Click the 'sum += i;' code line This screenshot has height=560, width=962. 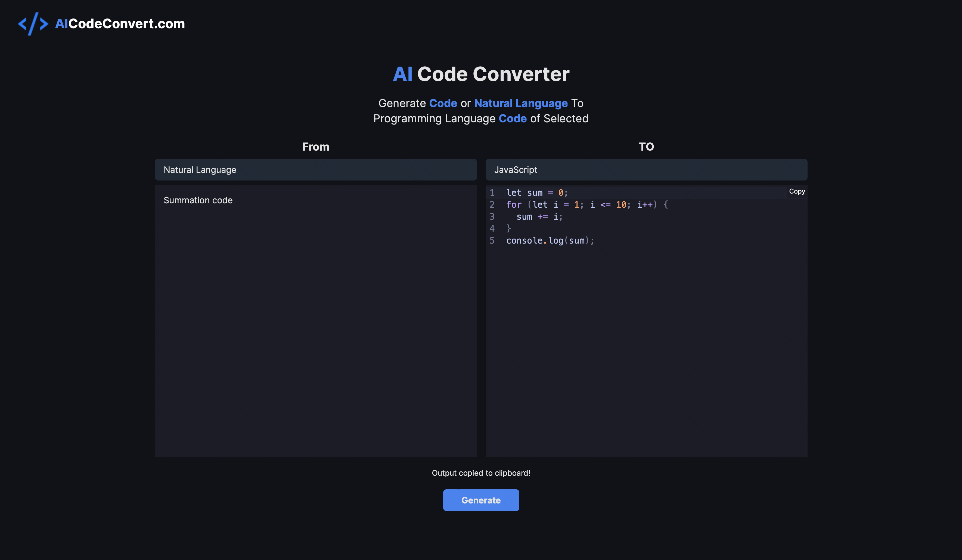pos(539,217)
